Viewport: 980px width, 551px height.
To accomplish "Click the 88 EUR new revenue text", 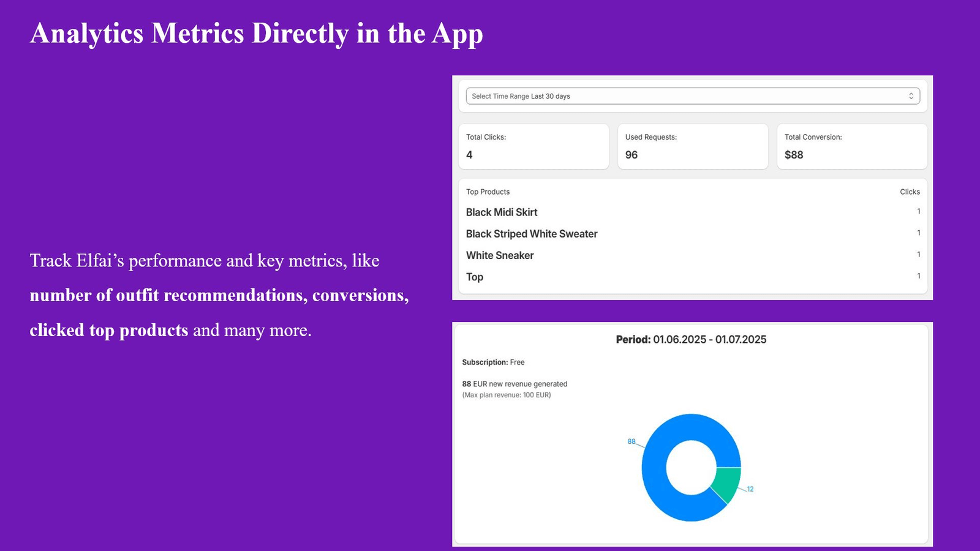I will click(514, 384).
